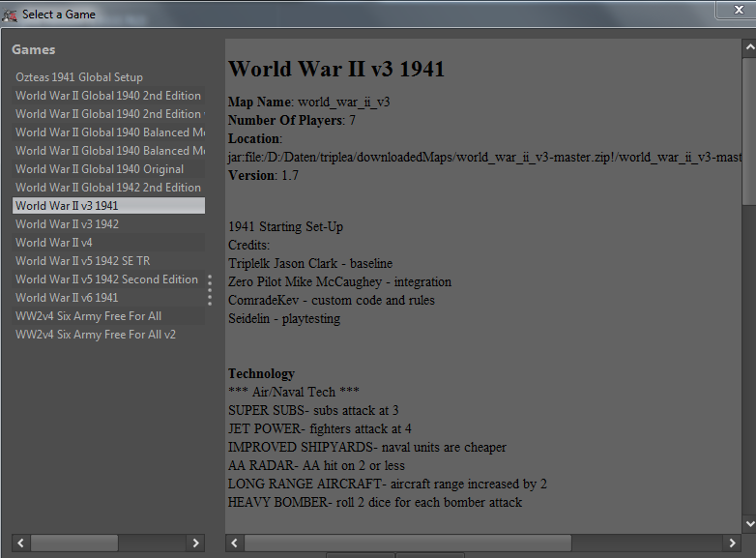Click the description pane left scroll arrow

click(x=234, y=543)
